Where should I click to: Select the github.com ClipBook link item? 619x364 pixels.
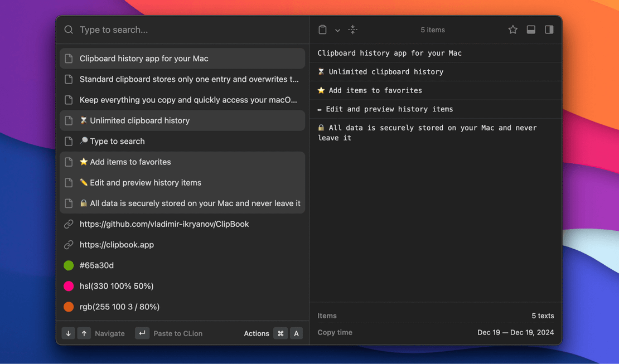182,224
